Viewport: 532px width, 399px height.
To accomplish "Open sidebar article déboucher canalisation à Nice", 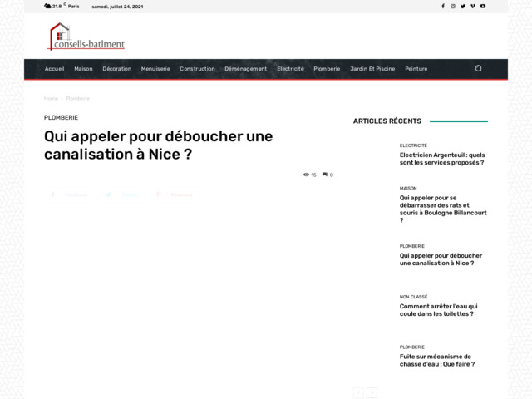I will (x=441, y=259).
